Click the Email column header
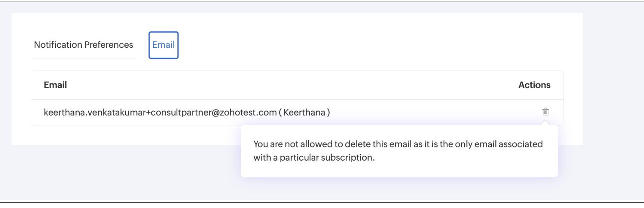Screen dimensions: 644x208 (x=55, y=85)
